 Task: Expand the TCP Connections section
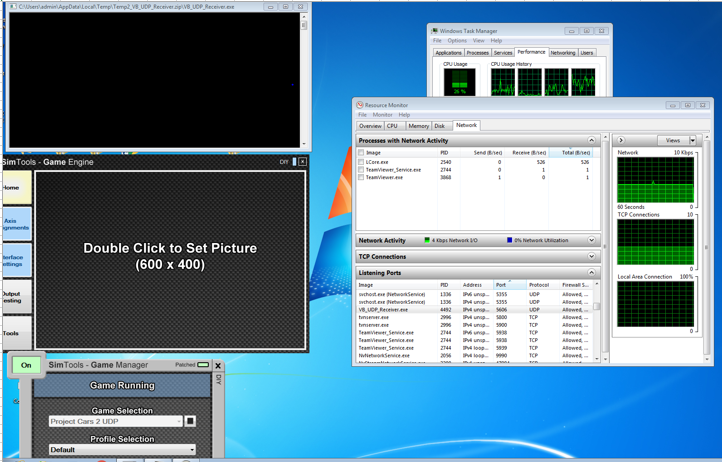(591, 257)
